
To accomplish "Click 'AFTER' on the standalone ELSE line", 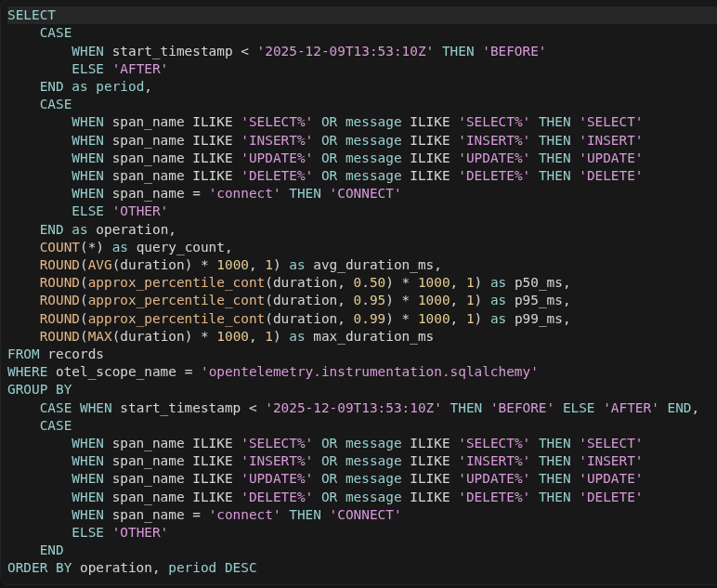I will click(140, 69).
